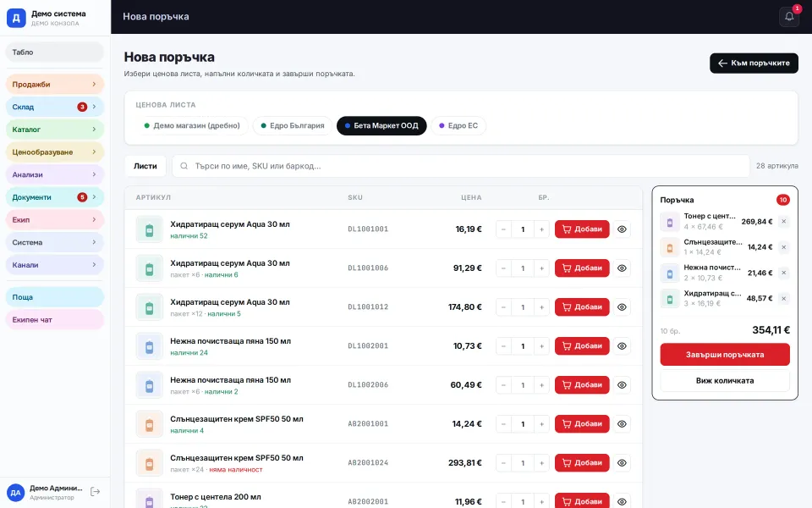
Task: Increase quantity for SKU DL1001001
Action: click(541, 229)
